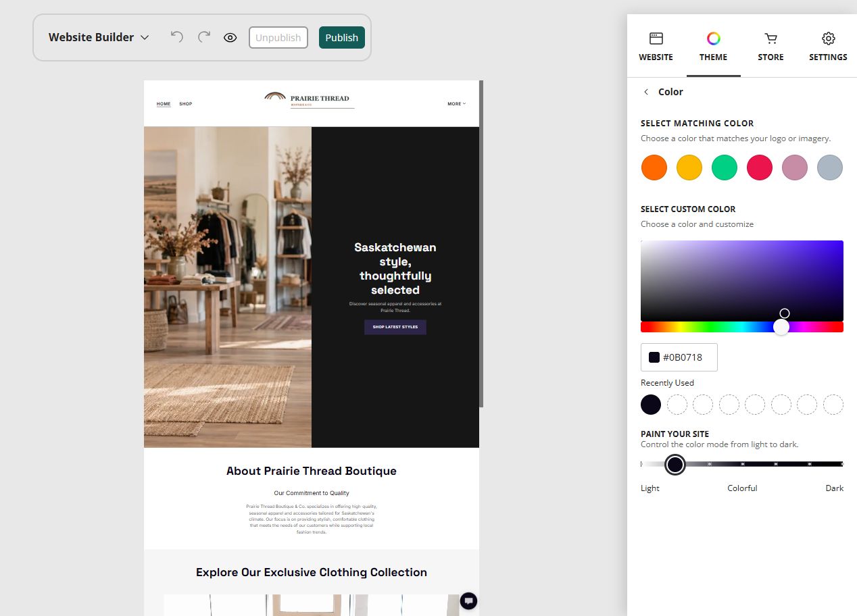The width and height of the screenshot is (857, 616).
Task: Click 'Explore Our Exclusive Clothing Collection' heading
Action: click(312, 573)
